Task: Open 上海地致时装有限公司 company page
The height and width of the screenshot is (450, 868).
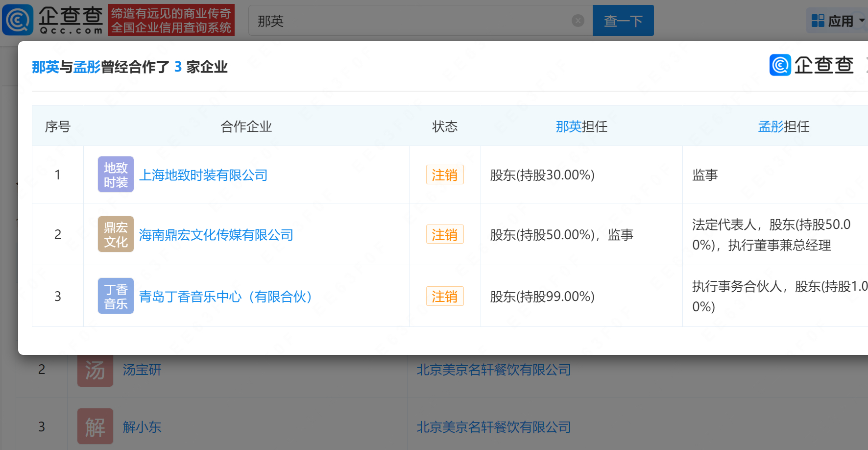Action: pyautogui.click(x=203, y=175)
